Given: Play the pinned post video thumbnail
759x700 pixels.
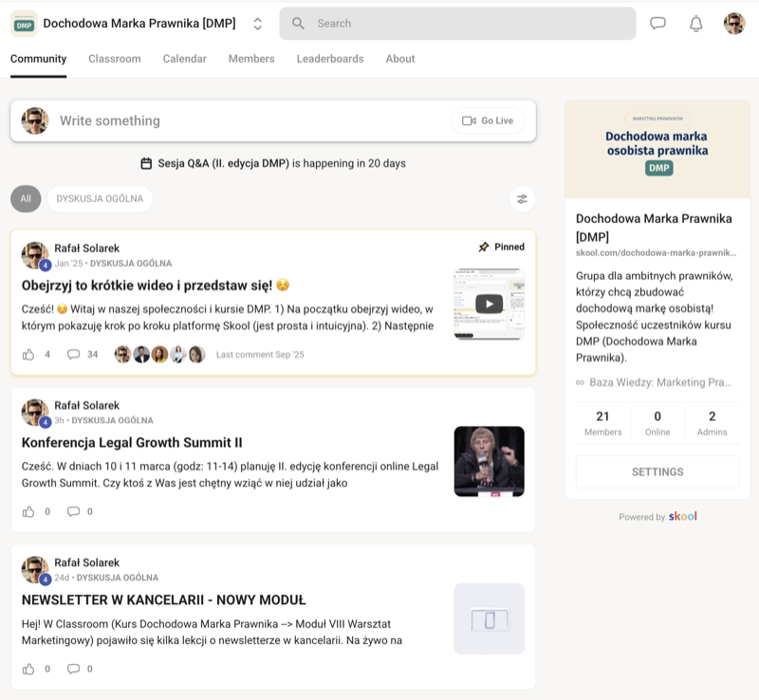Looking at the screenshot, I should pyautogui.click(x=489, y=304).
